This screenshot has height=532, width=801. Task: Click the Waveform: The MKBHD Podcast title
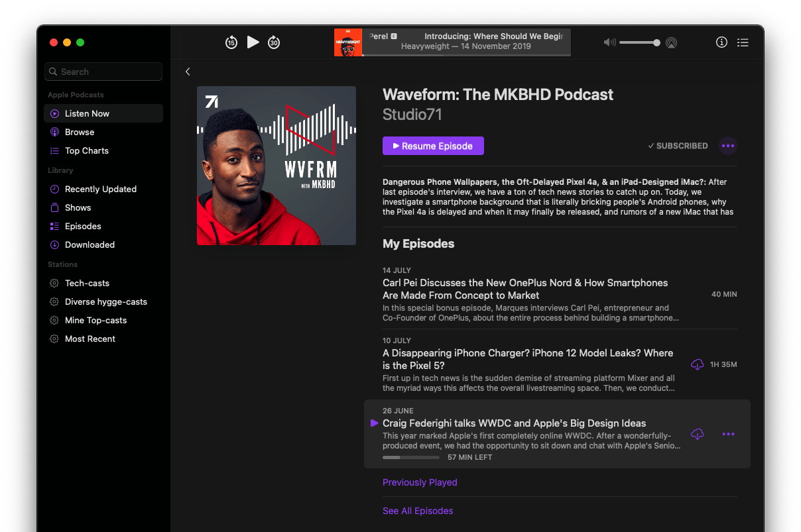[498, 95]
